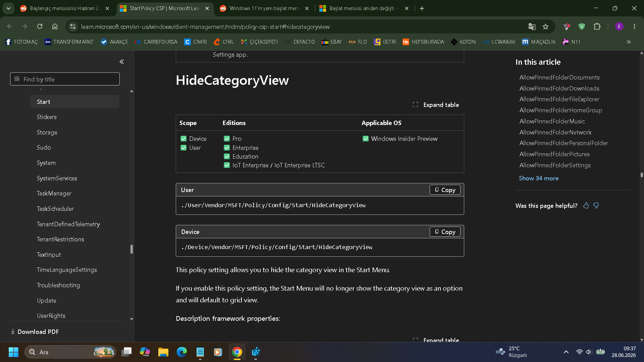Show more bookmarks with the chevron
The width and height of the screenshot is (644, 362).
tap(629, 42)
